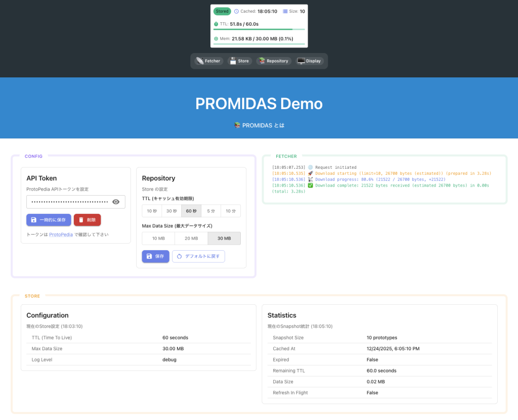Select the 5 分 TTL option
This screenshot has height=420, width=518.
tap(211, 211)
